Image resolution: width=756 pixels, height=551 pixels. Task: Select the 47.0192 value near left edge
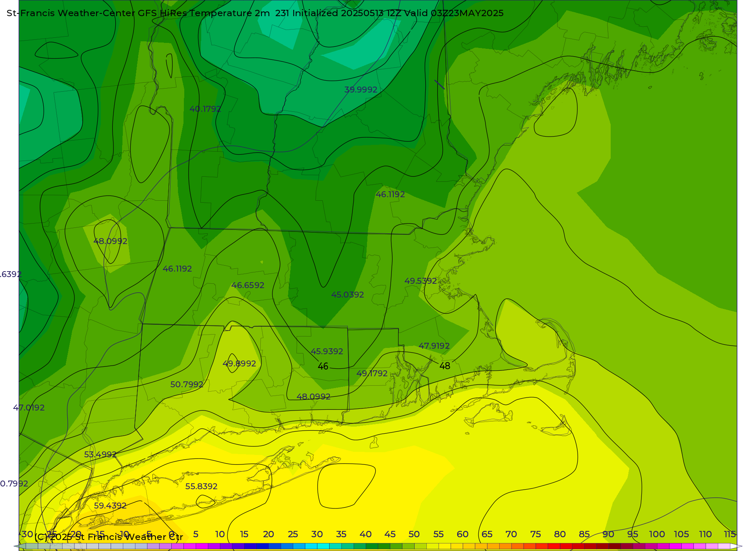[x=29, y=408]
